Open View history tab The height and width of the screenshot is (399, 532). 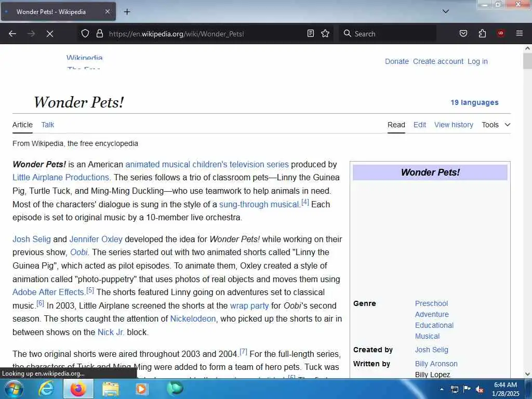(454, 125)
